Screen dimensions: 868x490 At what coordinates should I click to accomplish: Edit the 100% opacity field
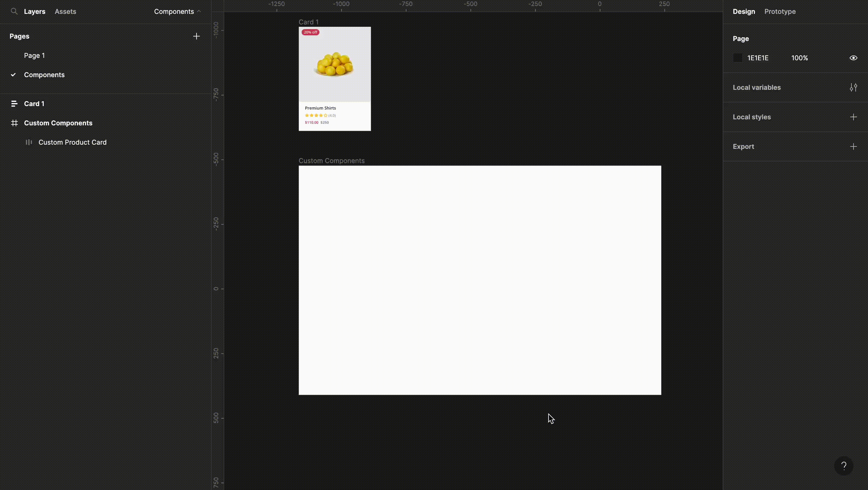pyautogui.click(x=800, y=58)
